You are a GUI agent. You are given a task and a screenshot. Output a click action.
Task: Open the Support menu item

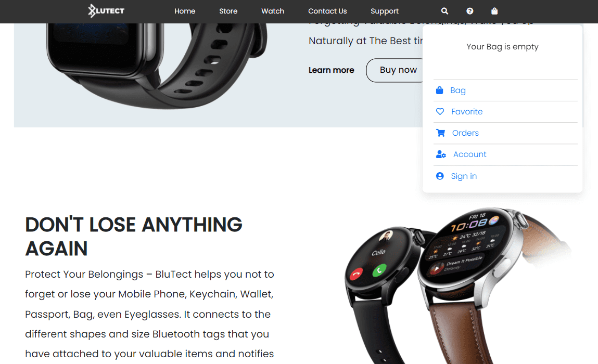385,11
